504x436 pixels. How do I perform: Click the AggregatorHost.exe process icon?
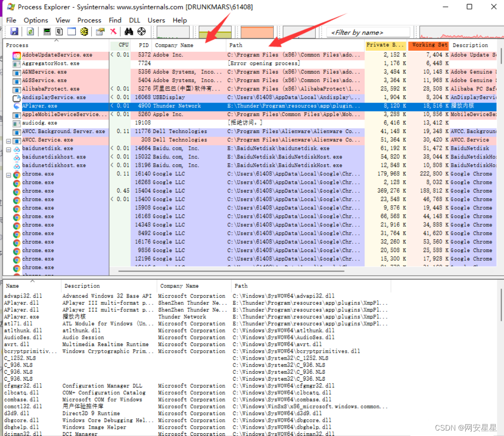click(17, 64)
